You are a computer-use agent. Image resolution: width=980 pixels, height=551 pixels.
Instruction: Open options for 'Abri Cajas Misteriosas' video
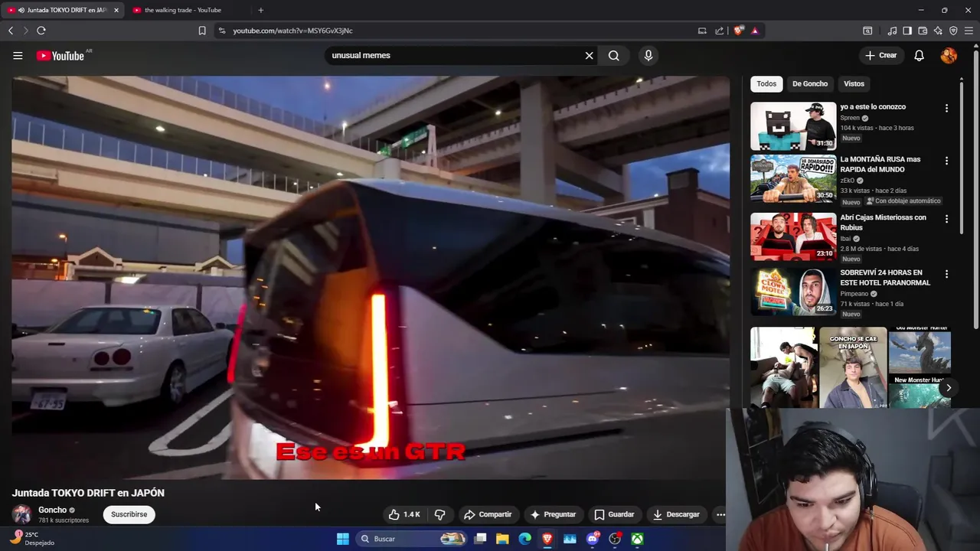tap(946, 220)
